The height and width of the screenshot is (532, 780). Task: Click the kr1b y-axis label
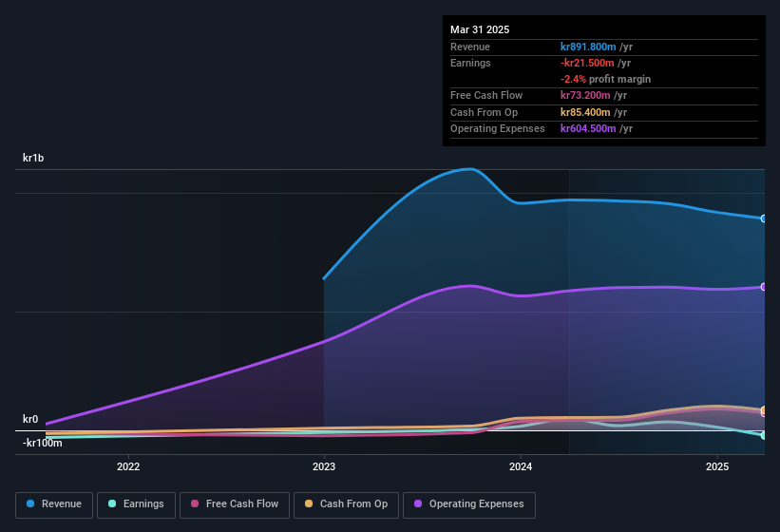pyautogui.click(x=33, y=158)
